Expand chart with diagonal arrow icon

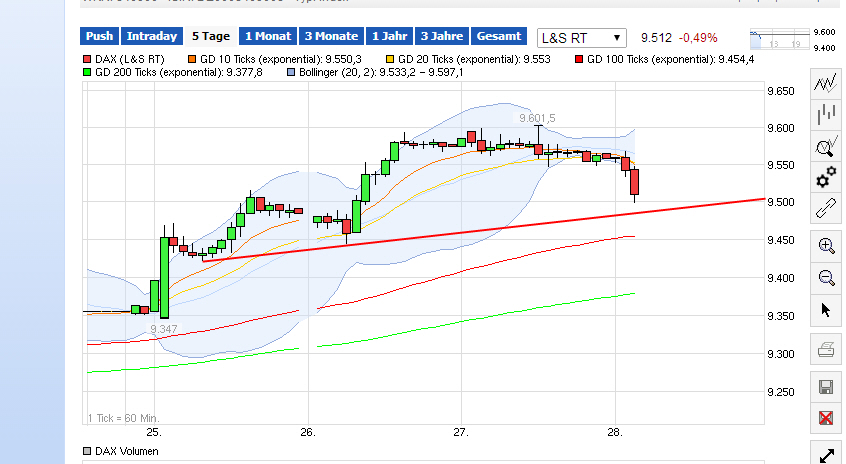[825, 453]
